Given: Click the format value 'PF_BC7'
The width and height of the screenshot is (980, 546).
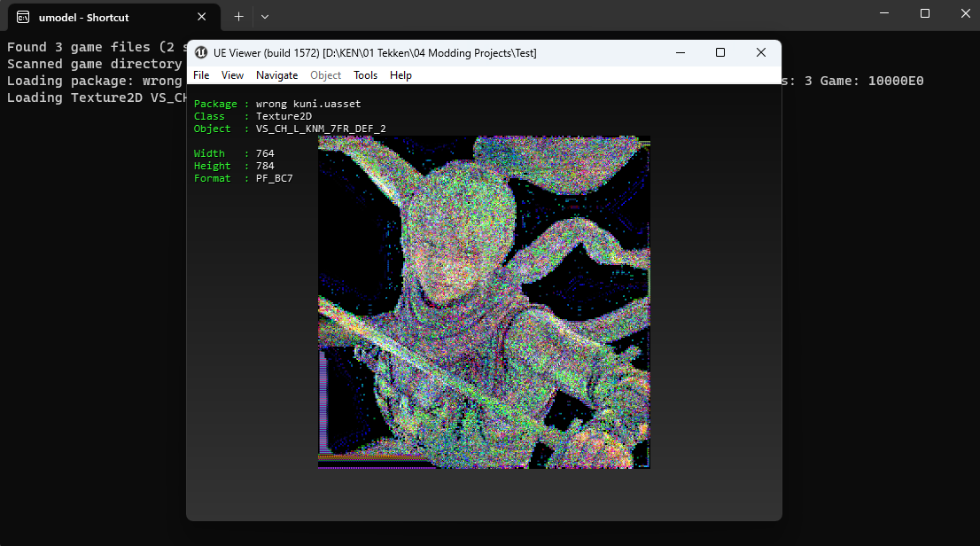Looking at the screenshot, I should [x=275, y=178].
